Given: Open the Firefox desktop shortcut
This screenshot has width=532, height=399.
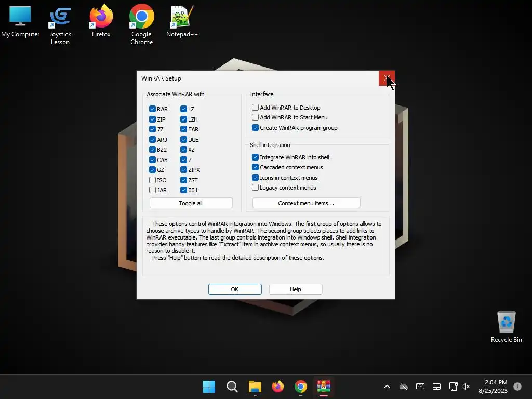Looking at the screenshot, I should click(101, 21).
